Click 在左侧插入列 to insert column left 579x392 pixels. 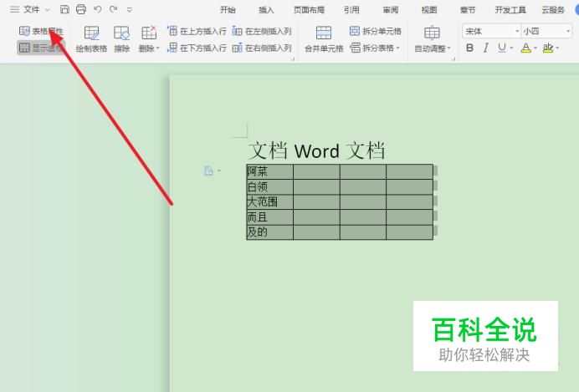click(x=262, y=31)
